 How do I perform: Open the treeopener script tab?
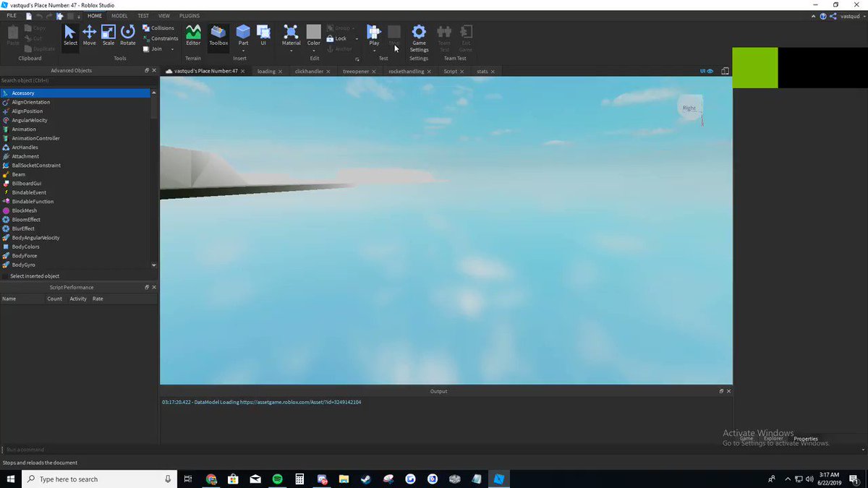pyautogui.click(x=357, y=72)
